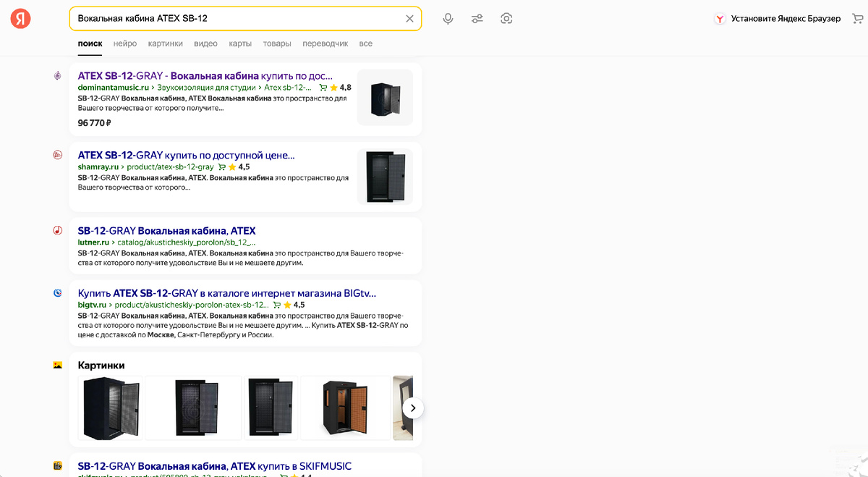Select the 'поиск' tab

(90, 43)
